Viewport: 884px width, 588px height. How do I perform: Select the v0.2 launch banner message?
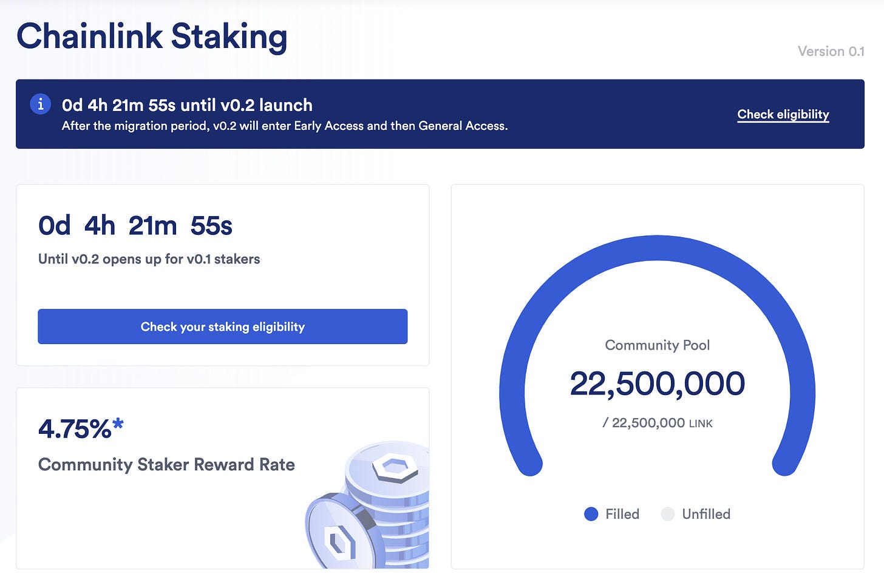[187, 105]
